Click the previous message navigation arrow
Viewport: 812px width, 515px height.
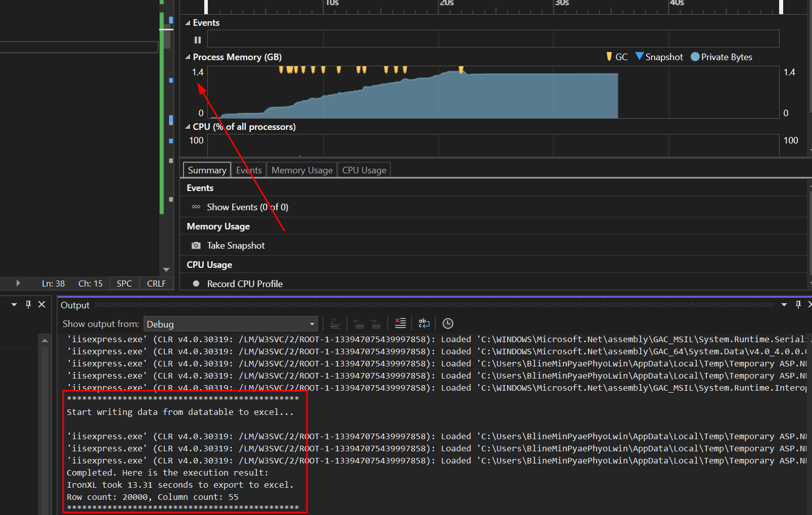(x=360, y=323)
